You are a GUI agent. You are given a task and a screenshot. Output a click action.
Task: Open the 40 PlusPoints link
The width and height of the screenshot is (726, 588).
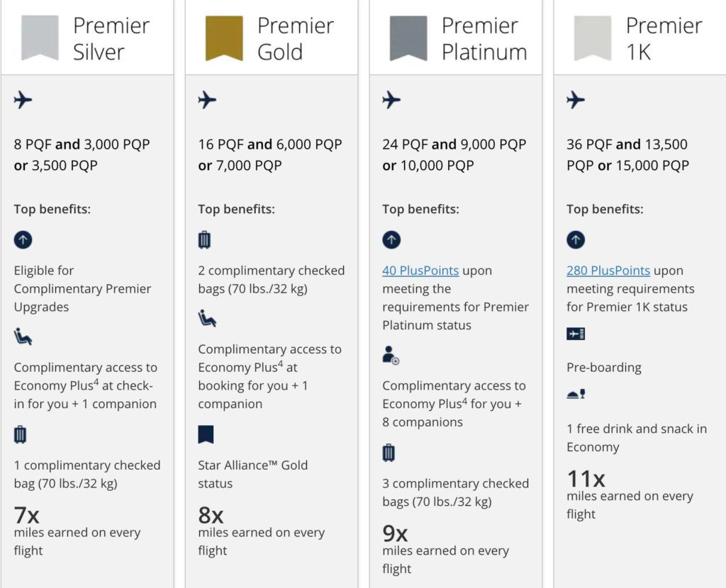[420, 271]
